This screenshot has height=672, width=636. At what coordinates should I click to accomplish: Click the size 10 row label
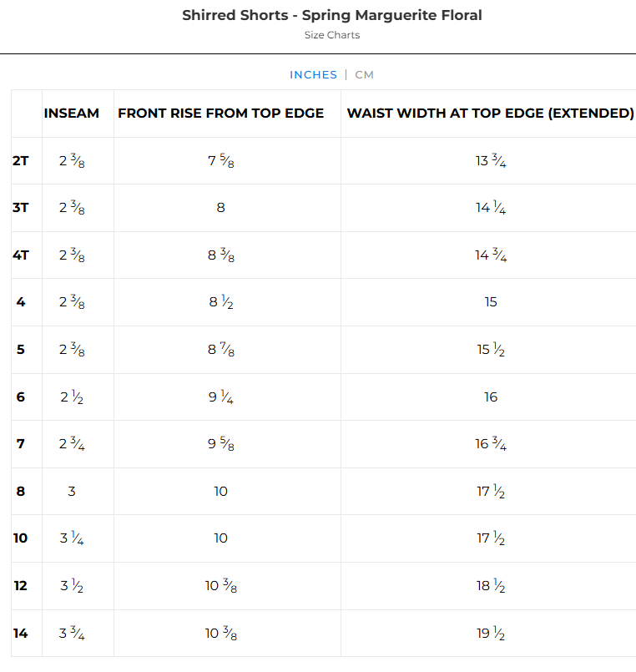[21, 538]
